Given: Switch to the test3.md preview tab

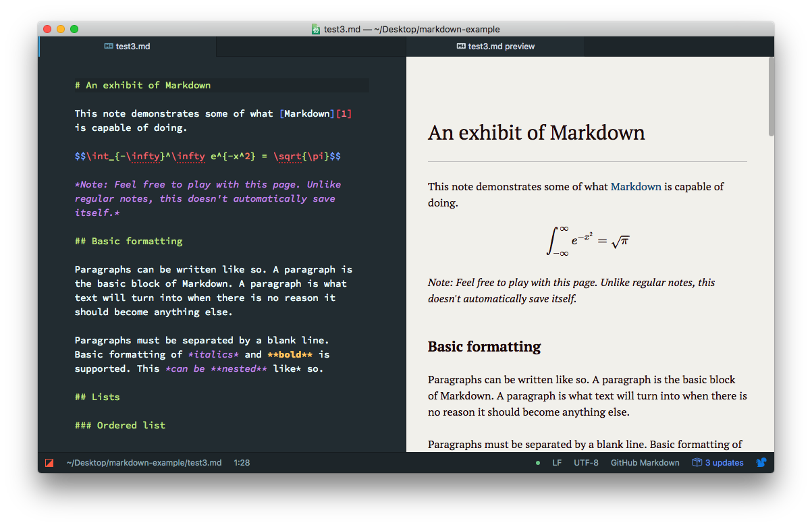Looking at the screenshot, I should pyautogui.click(x=503, y=46).
